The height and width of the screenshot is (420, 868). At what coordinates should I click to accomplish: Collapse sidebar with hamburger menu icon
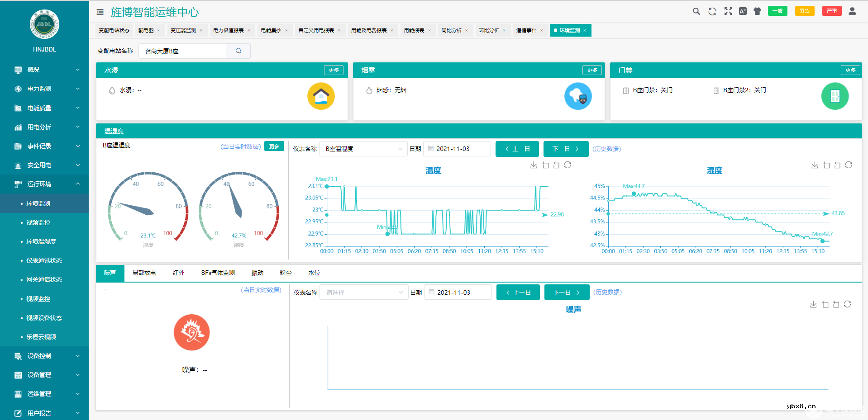[x=100, y=12]
